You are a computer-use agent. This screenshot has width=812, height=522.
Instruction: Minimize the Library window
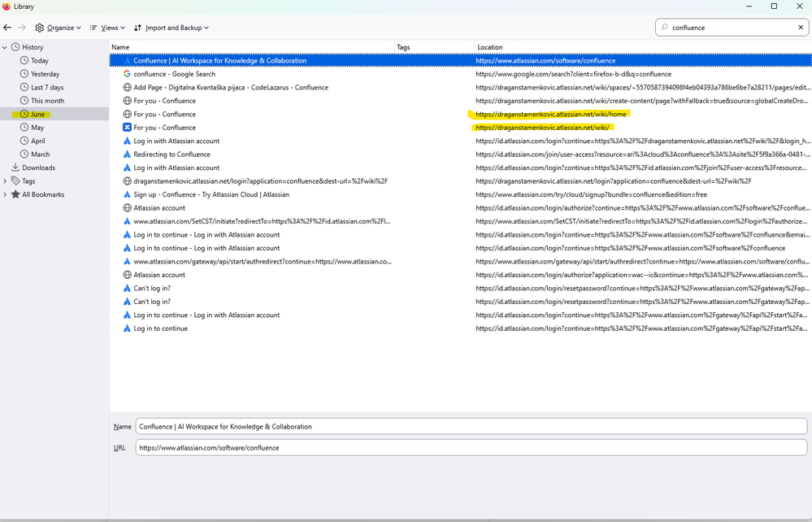coord(749,7)
